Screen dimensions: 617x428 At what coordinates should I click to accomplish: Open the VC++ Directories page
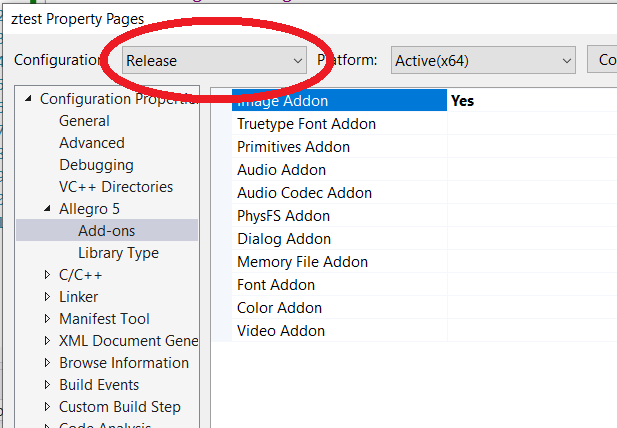[115, 187]
